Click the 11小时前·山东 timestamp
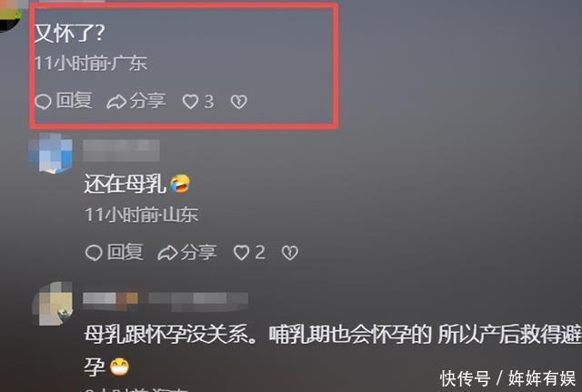The image size is (582, 392). tap(142, 215)
